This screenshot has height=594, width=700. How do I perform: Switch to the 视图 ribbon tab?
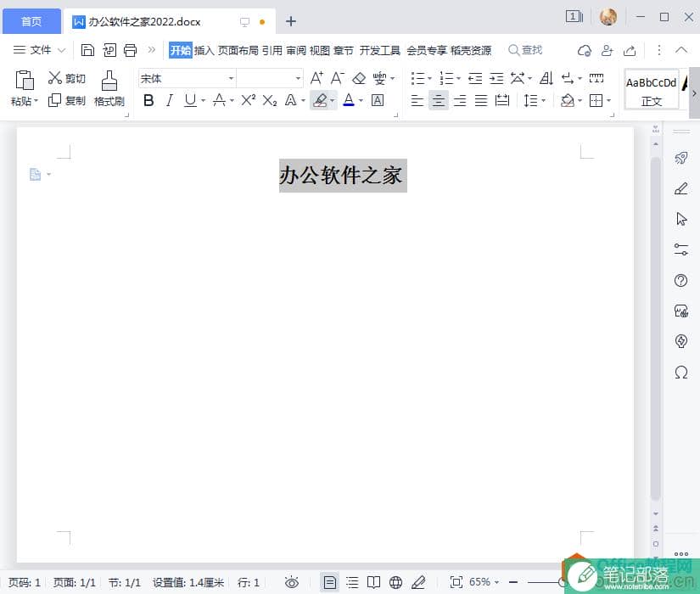click(x=320, y=50)
